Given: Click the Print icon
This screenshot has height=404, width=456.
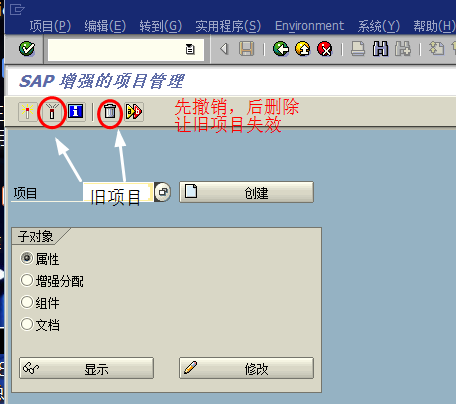Looking at the screenshot, I should [358, 49].
